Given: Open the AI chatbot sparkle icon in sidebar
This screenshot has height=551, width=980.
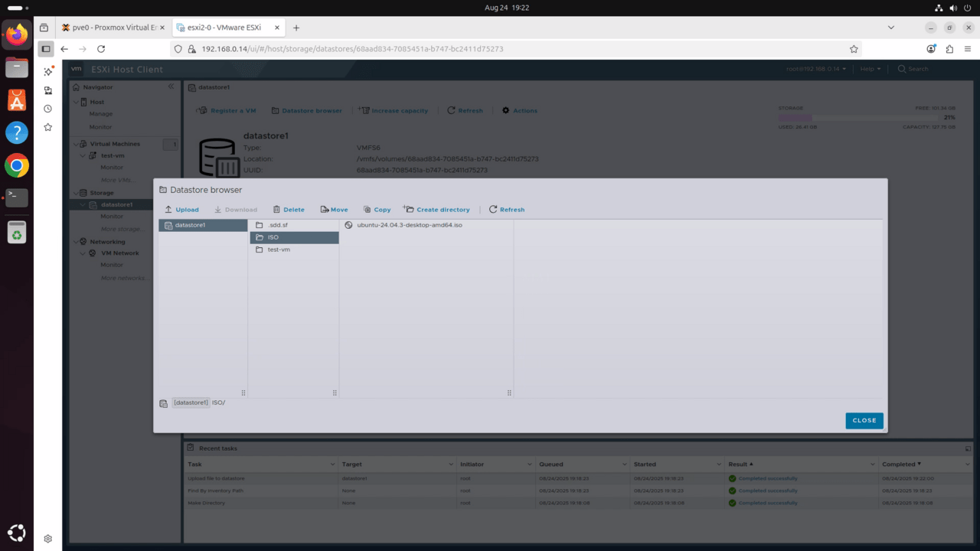Looking at the screenshot, I should 47,72.
